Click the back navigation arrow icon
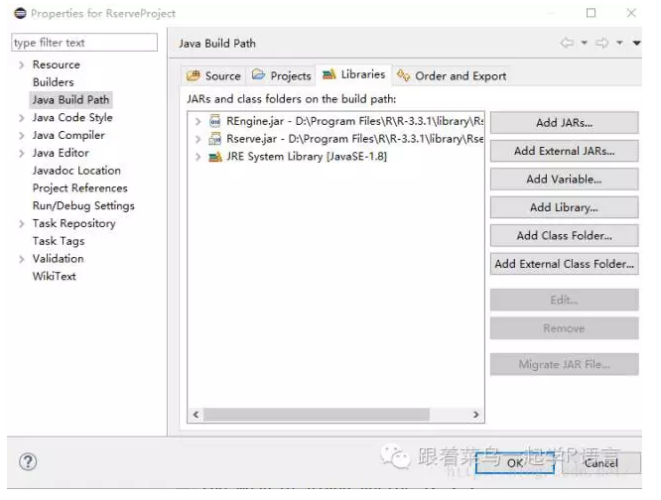The height and width of the screenshot is (500, 661). click(567, 43)
